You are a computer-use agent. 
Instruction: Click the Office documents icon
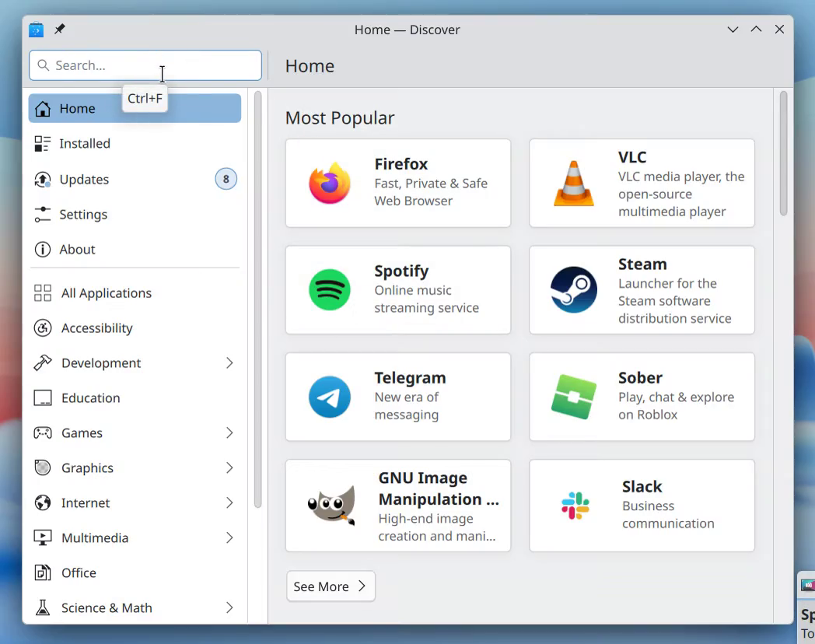(43, 572)
